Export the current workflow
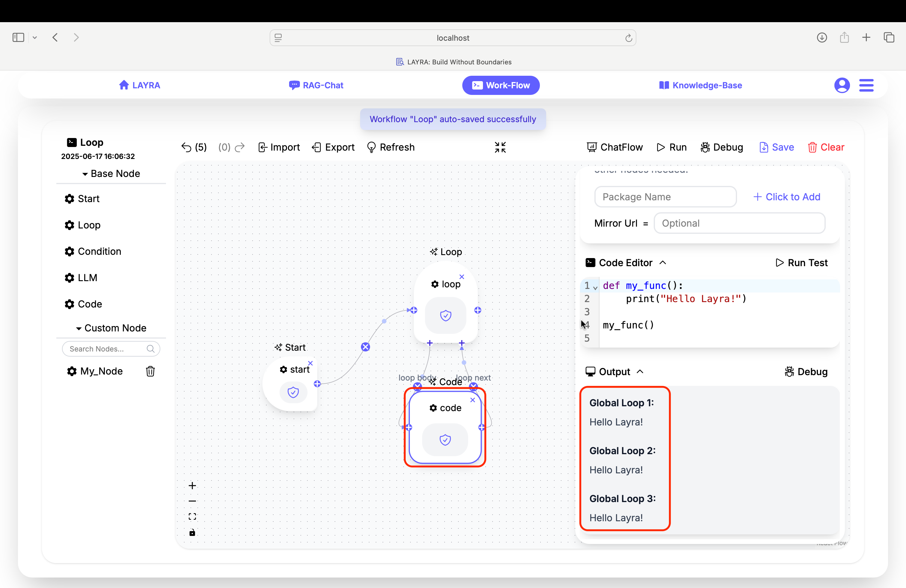Image resolution: width=906 pixels, height=588 pixels. (x=333, y=147)
